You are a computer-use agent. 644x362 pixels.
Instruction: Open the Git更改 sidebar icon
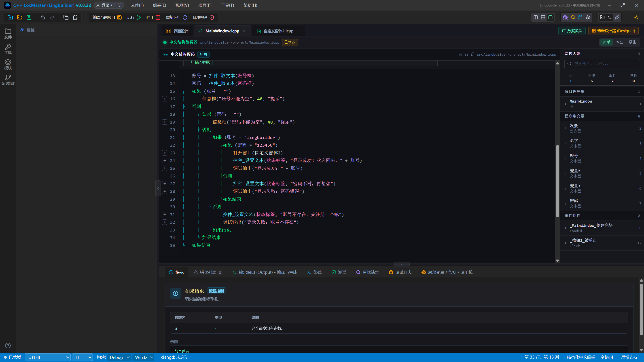click(8, 80)
